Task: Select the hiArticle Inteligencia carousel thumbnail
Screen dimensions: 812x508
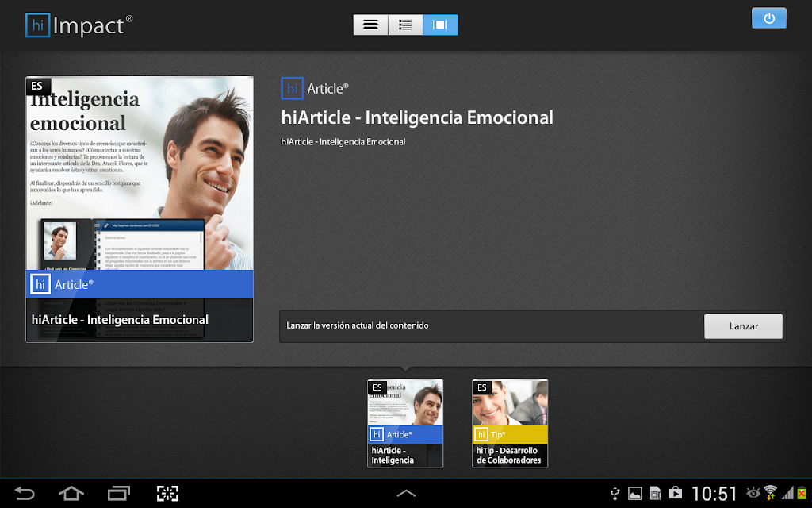Action: (x=405, y=423)
